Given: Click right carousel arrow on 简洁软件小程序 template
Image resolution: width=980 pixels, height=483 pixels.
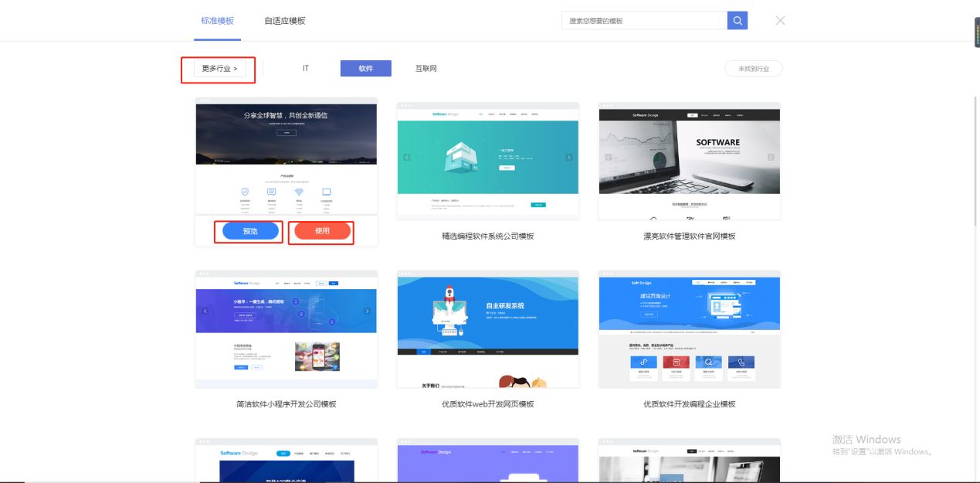Looking at the screenshot, I should coord(368,311).
